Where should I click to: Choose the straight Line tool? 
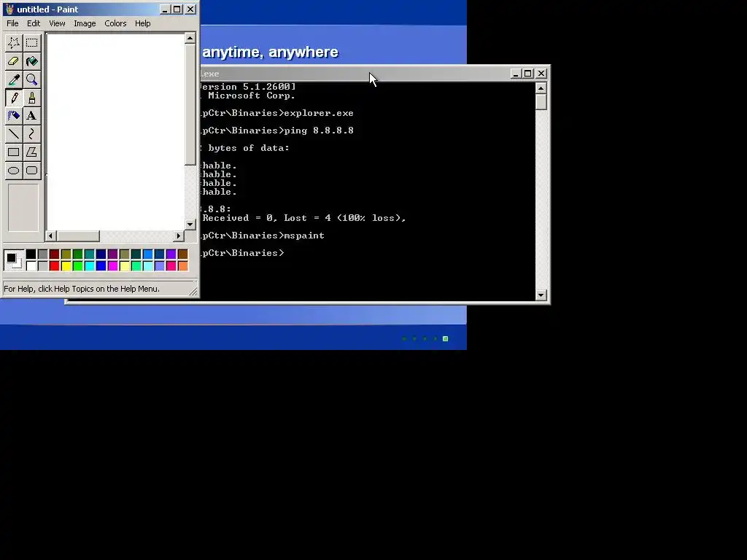(13, 134)
